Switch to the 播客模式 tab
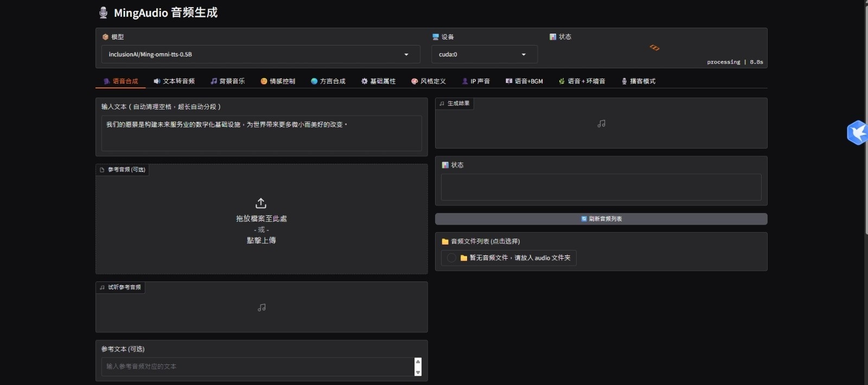This screenshot has width=868, height=385. [x=639, y=81]
